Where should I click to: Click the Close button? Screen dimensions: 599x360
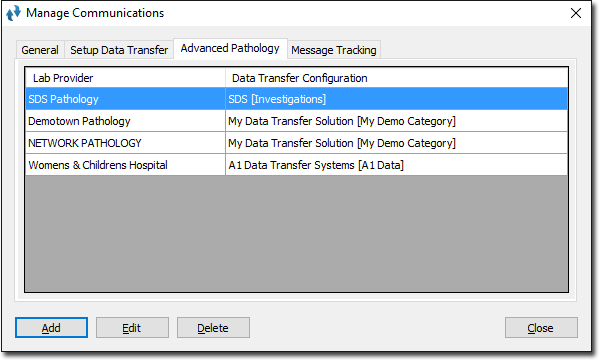click(541, 328)
